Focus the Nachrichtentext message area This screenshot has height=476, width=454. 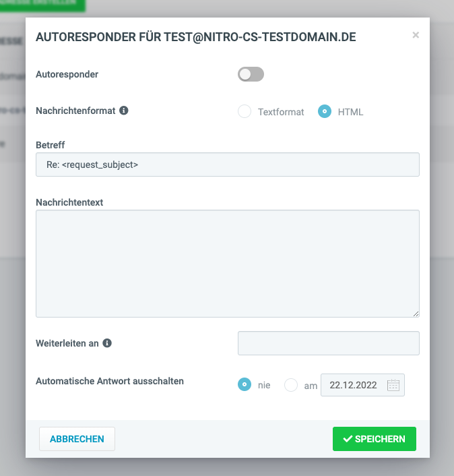point(228,264)
